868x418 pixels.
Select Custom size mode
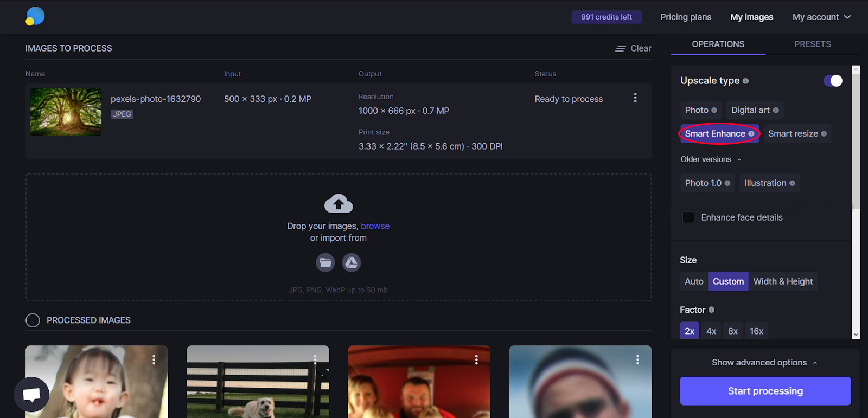click(728, 281)
